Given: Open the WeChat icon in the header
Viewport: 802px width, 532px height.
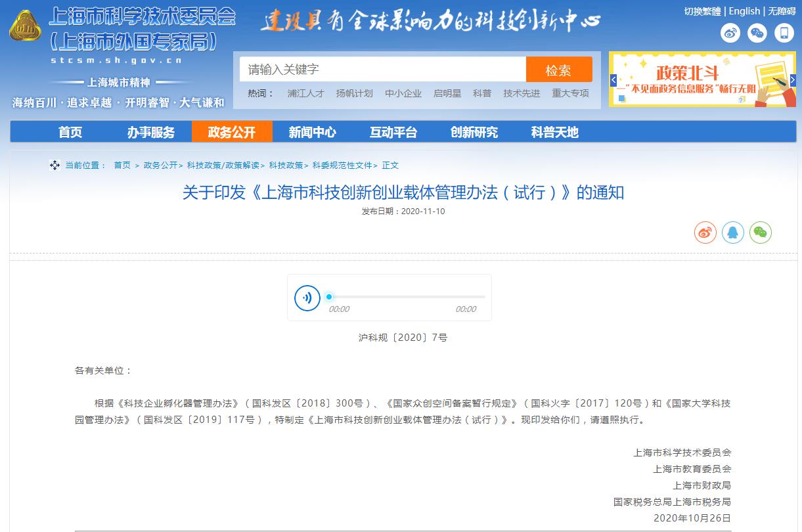Looking at the screenshot, I should [757, 33].
